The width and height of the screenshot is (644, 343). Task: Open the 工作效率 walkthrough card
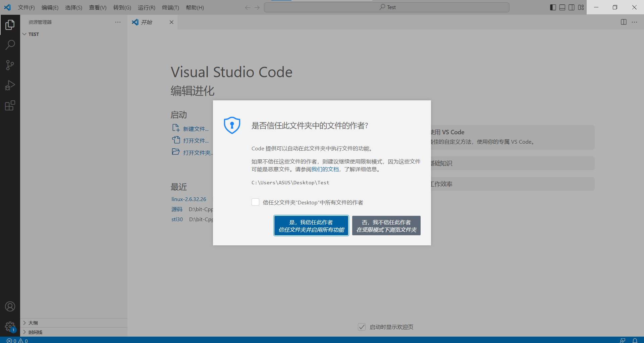coord(513,184)
